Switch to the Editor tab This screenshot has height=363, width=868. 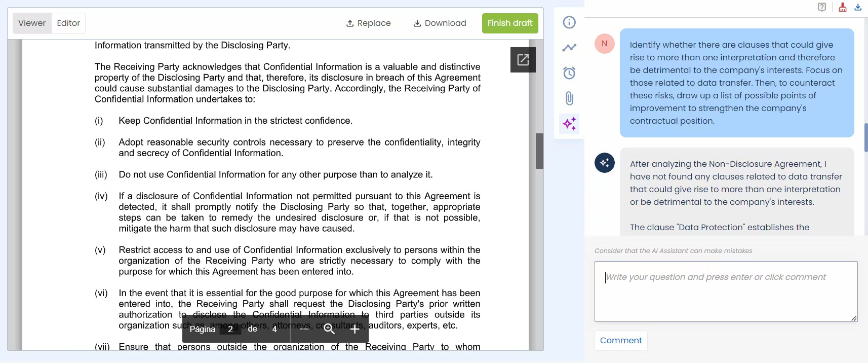click(68, 23)
